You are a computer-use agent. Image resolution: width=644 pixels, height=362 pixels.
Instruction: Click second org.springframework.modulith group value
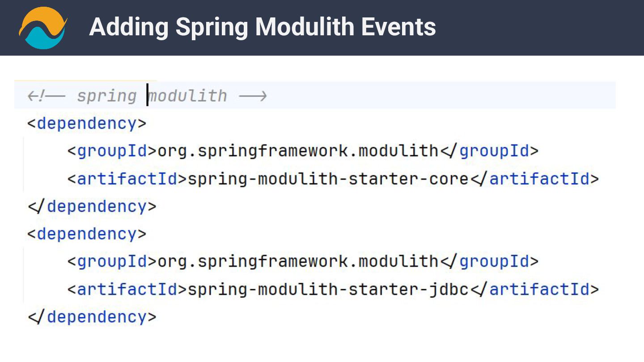click(298, 262)
